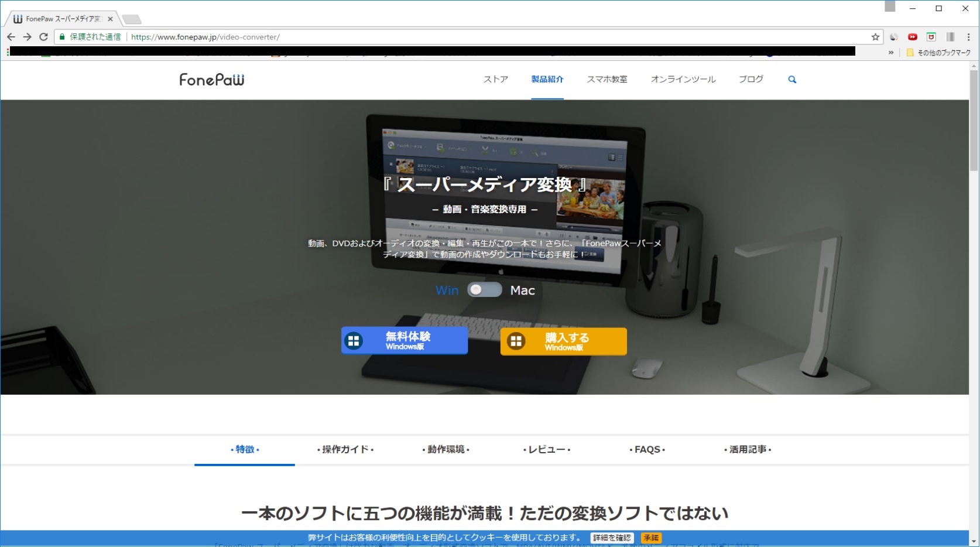The image size is (980, 547).
Task: Open the ブログ menu item
Action: click(x=751, y=79)
